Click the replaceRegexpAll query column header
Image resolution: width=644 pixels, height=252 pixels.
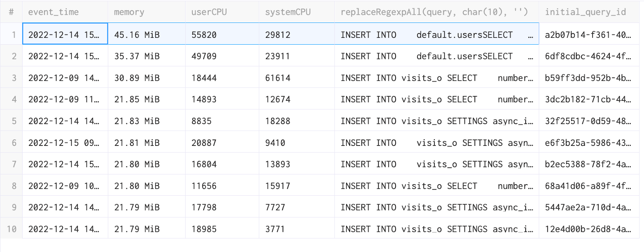pyautogui.click(x=434, y=12)
